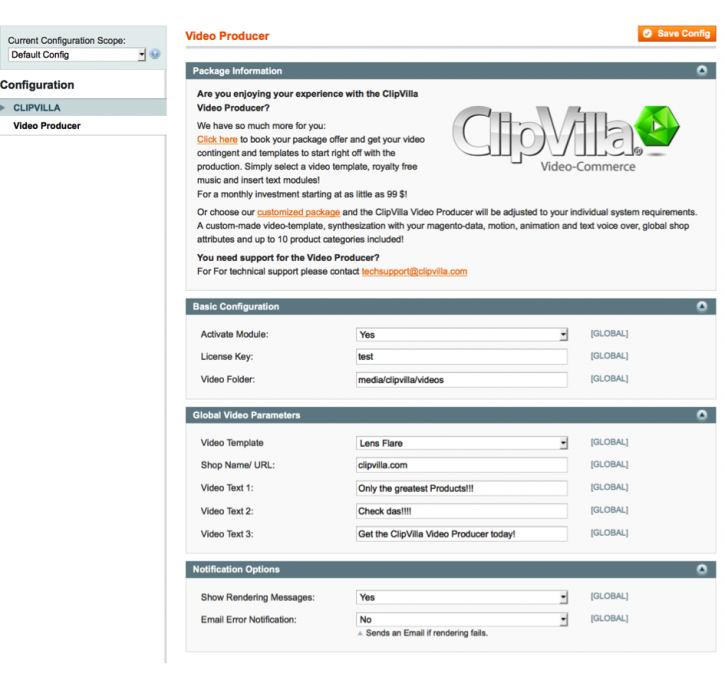This screenshot has width=725, height=680.
Task: Open the Current Configuration Scope dropdown
Action: coord(77,55)
